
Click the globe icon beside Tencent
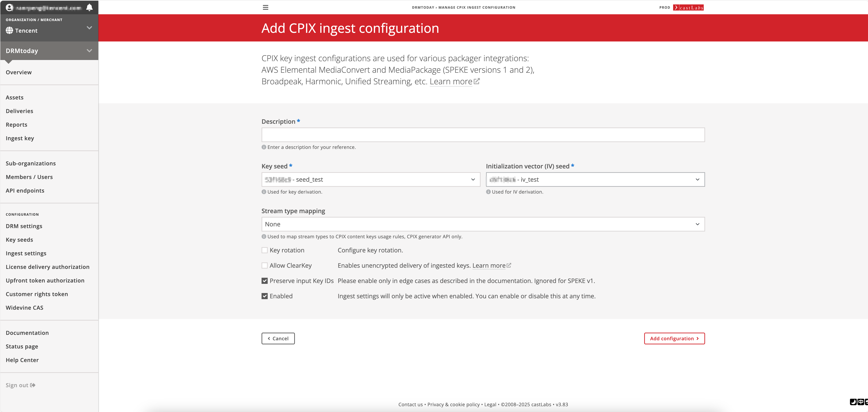pyautogui.click(x=9, y=31)
